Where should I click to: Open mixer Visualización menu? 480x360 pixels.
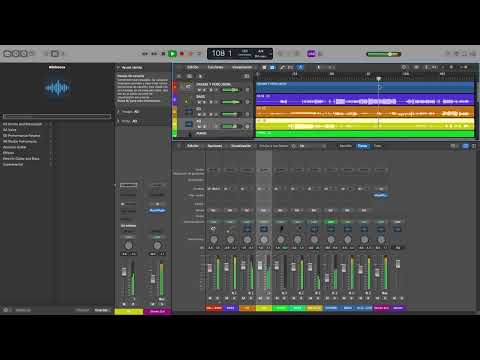(241, 146)
